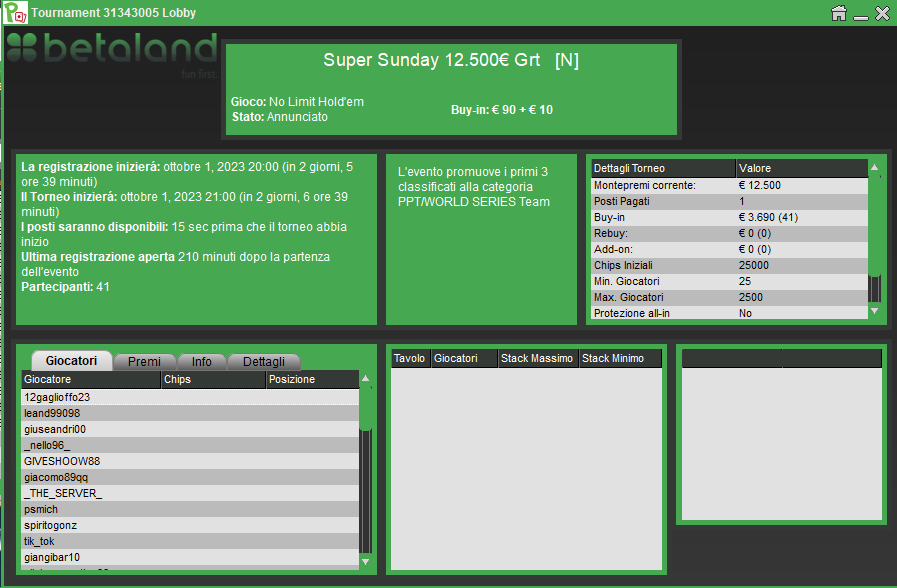
Task: Click the Chips Iniziali row
Action: click(x=729, y=265)
